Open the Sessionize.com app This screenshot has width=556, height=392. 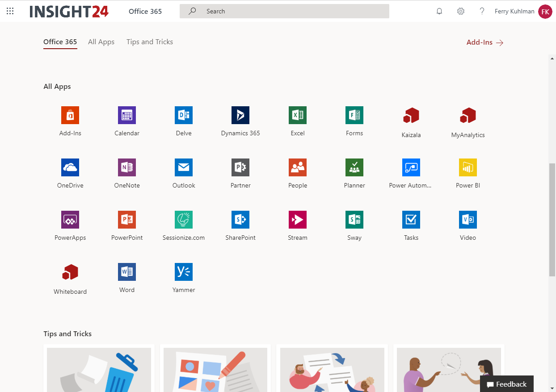click(184, 220)
